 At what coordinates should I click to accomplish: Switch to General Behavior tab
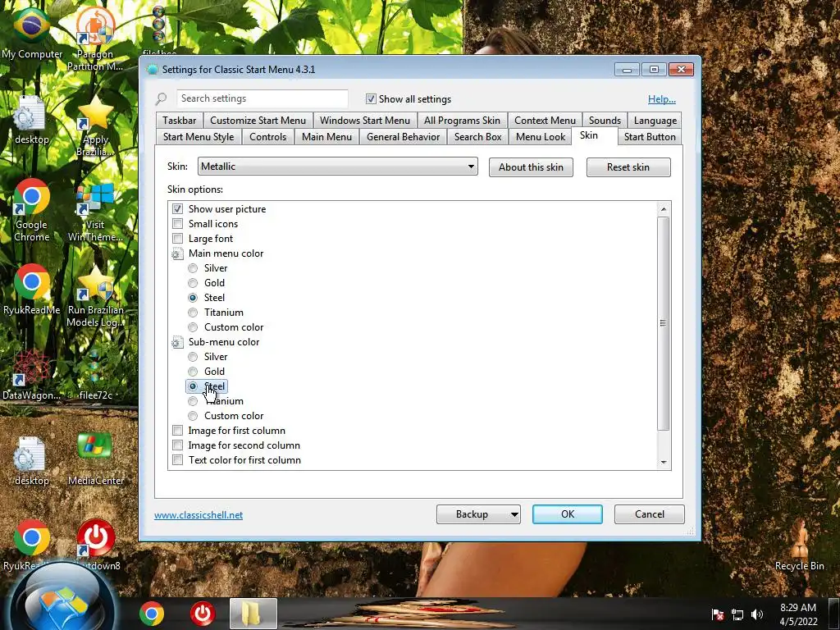tap(403, 137)
